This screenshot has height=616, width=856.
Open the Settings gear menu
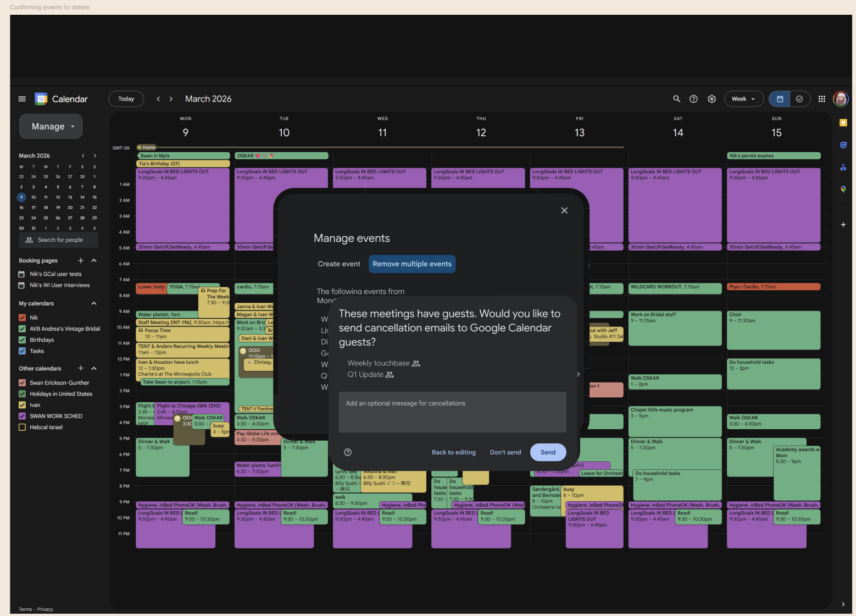(712, 99)
